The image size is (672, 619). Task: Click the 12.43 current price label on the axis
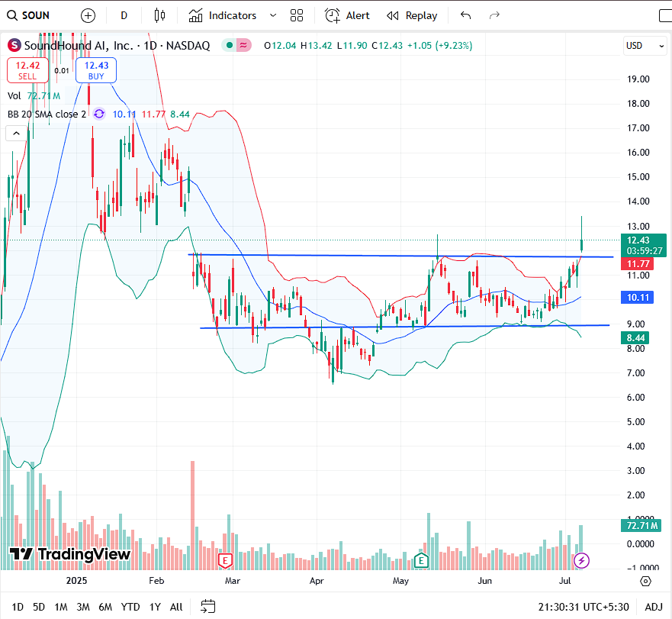coord(643,245)
